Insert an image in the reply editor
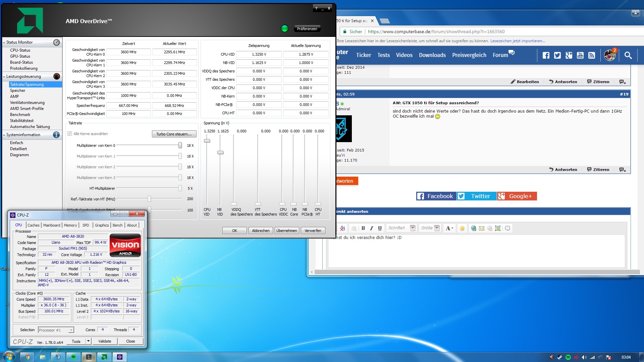Image resolution: width=644 pixels, height=362 pixels. point(498,228)
